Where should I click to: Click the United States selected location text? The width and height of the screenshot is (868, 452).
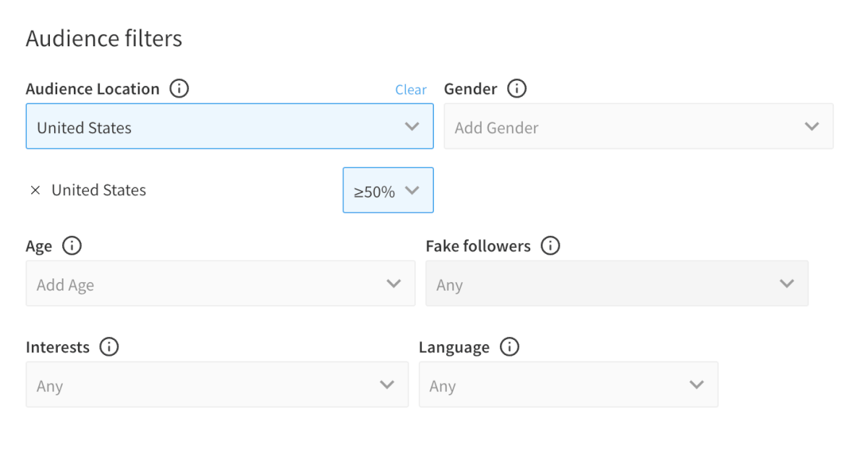(99, 191)
